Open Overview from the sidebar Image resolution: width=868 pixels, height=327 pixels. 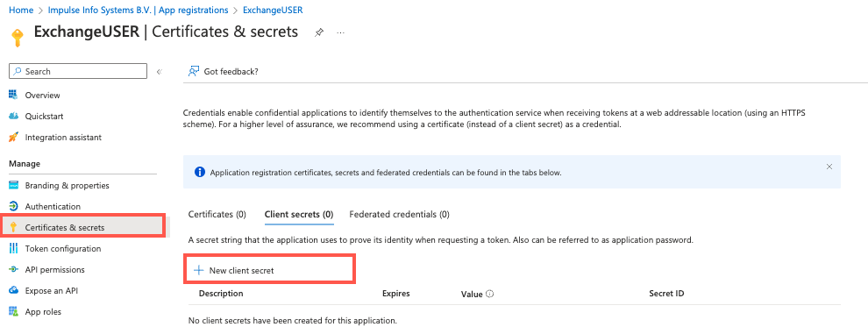pos(42,96)
